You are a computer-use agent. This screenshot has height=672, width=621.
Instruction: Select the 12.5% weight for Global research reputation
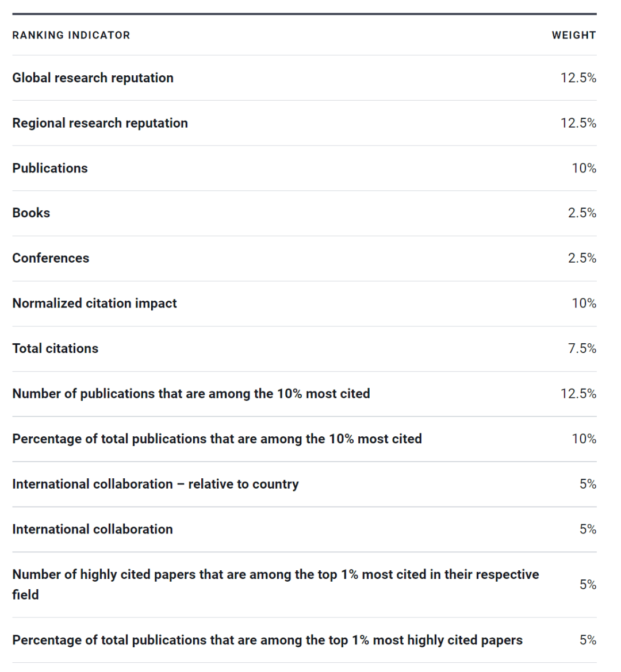coord(578,78)
